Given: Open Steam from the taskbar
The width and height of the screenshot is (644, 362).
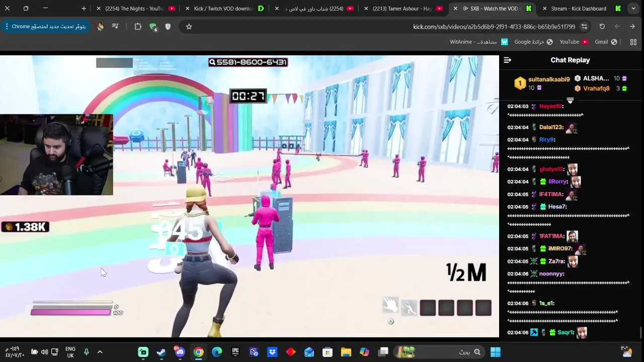Looking at the screenshot, I should click(x=162, y=352).
